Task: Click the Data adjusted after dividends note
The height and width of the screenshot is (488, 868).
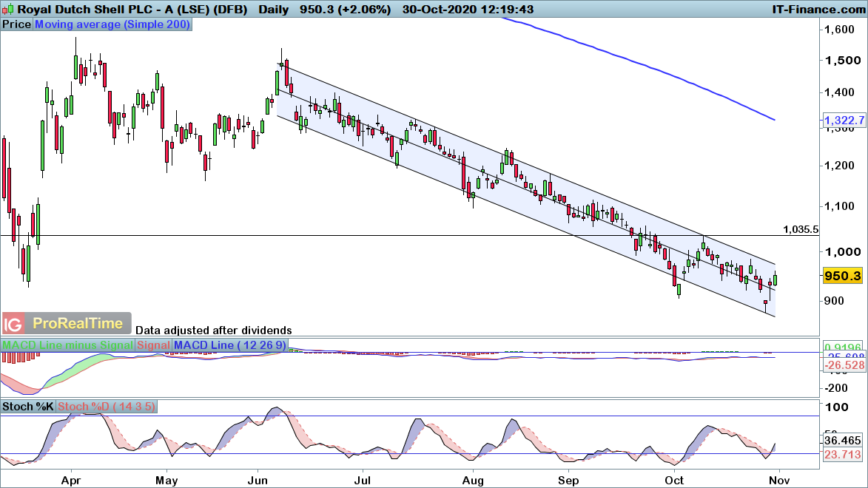Action: click(x=214, y=331)
